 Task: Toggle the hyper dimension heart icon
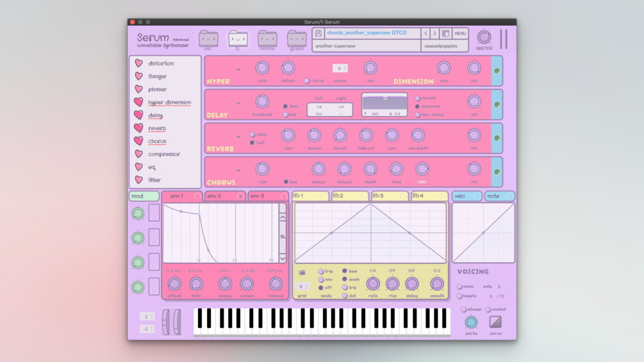[x=139, y=103]
